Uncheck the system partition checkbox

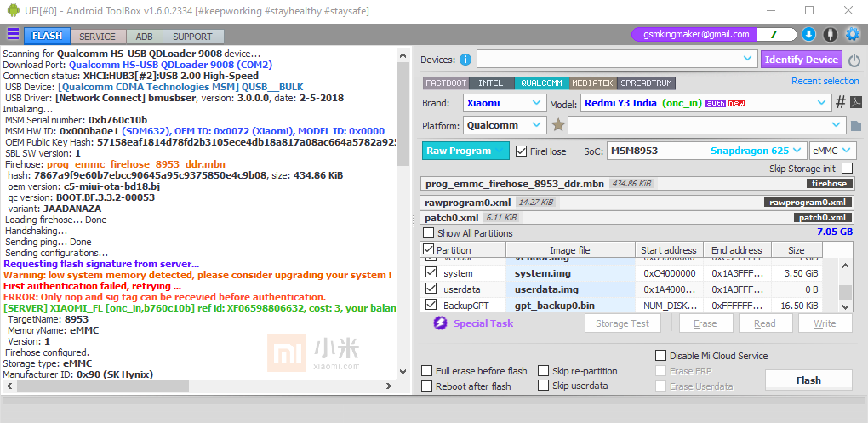click(x=431, y=273)
